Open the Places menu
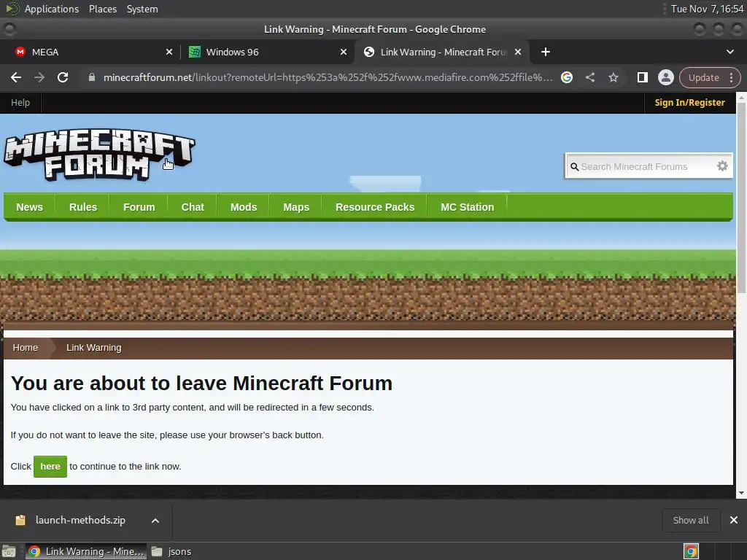747x560 pixels. 103,9
